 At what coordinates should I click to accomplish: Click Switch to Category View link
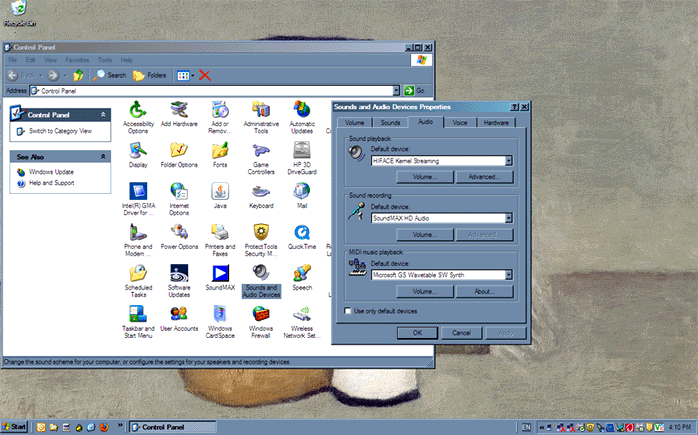[60, 131]
